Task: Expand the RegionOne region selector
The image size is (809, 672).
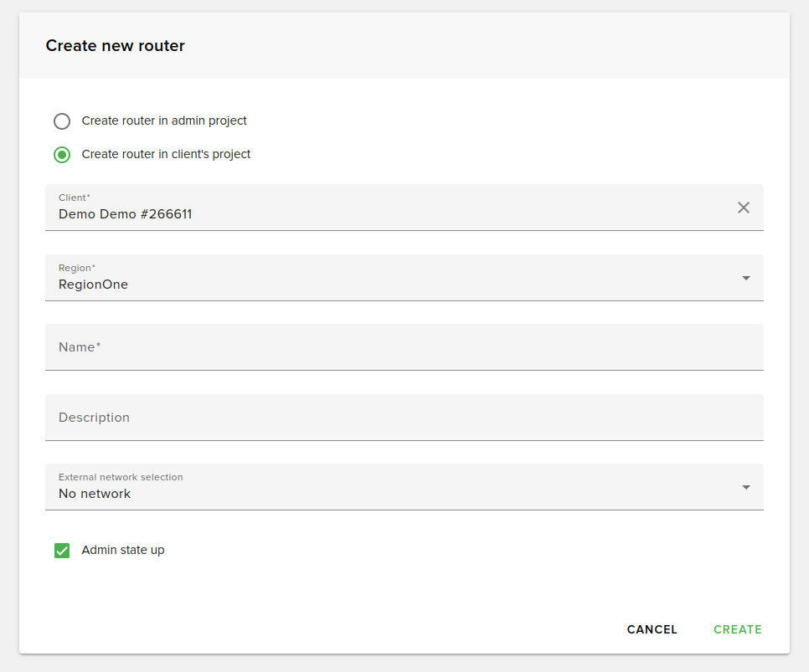Action: point(745,278)
